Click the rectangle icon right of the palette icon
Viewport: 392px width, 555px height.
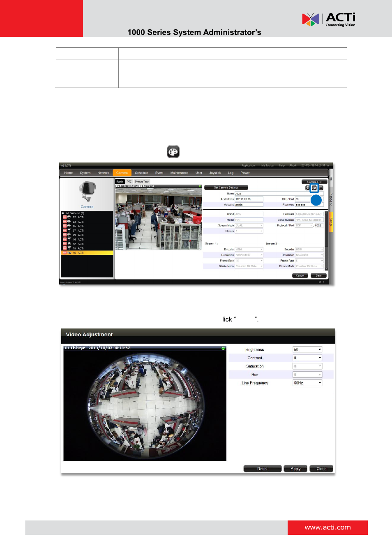321,188
